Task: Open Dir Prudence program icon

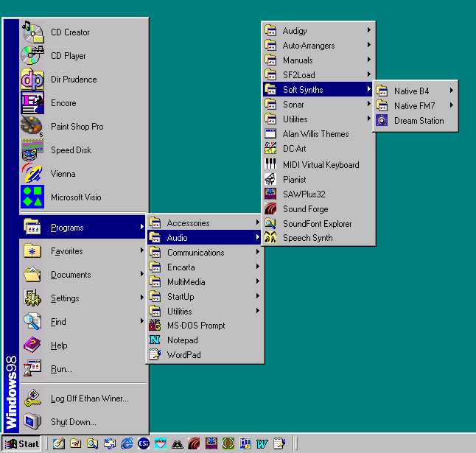Action: [x=73, y=80]
